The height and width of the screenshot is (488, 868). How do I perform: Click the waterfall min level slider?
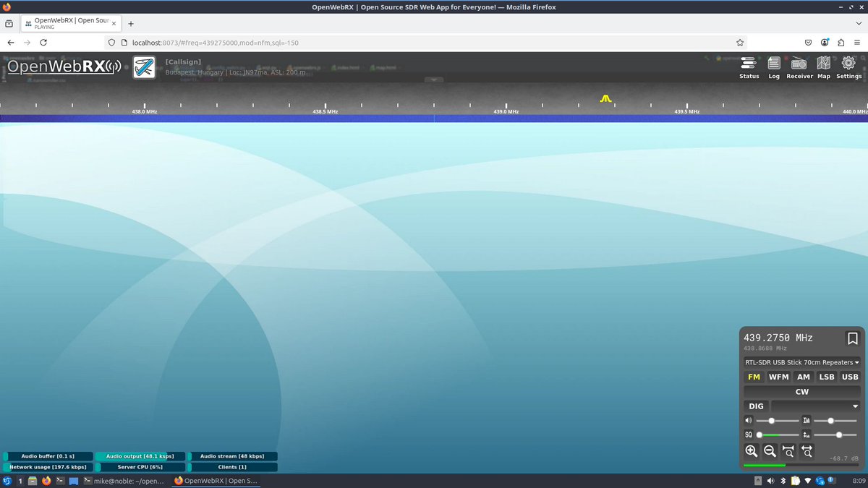(x=835, y=435)
